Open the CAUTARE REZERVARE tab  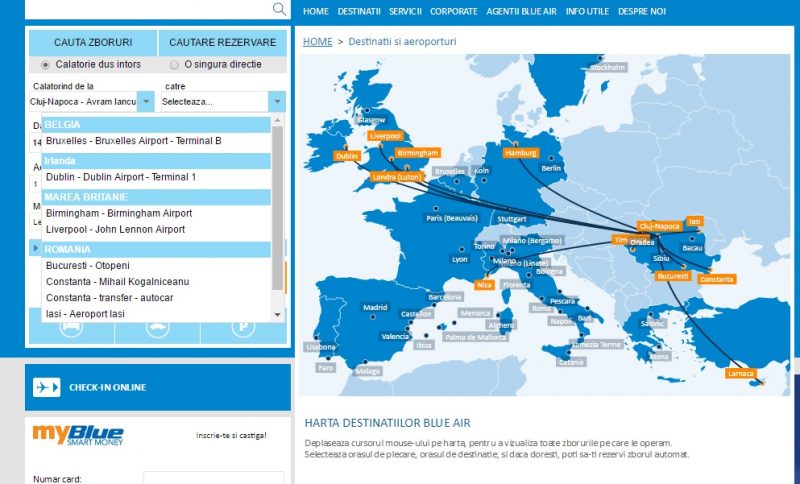pyautogui.click(x=222, y=42)
